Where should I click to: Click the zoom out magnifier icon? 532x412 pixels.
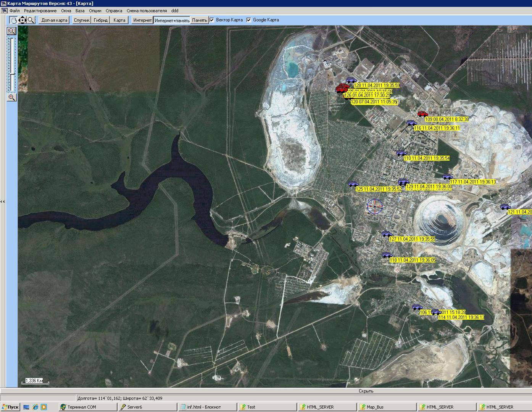(x=11, y=31)
